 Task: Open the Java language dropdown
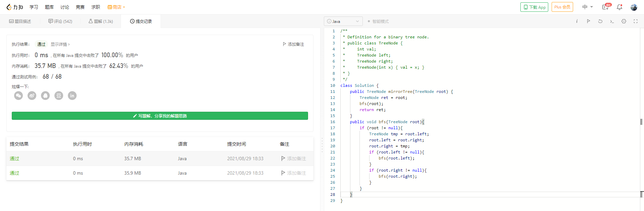click(x=343, y=21)
